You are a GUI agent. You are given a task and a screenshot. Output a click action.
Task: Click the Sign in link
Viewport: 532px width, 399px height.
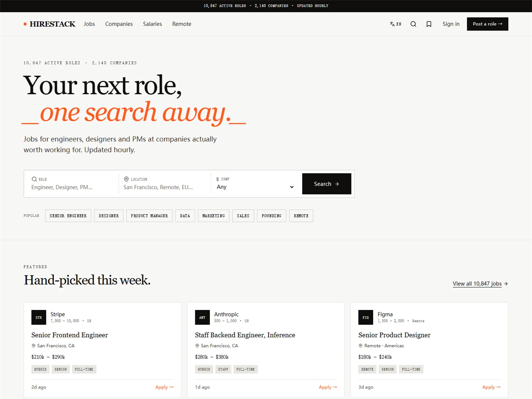[x=451, y=24]
